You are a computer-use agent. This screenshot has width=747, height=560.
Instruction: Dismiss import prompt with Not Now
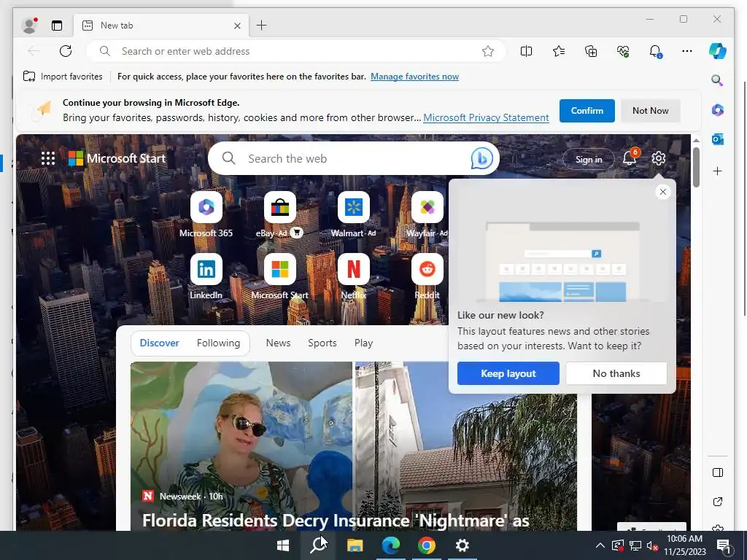pos(650,111)
